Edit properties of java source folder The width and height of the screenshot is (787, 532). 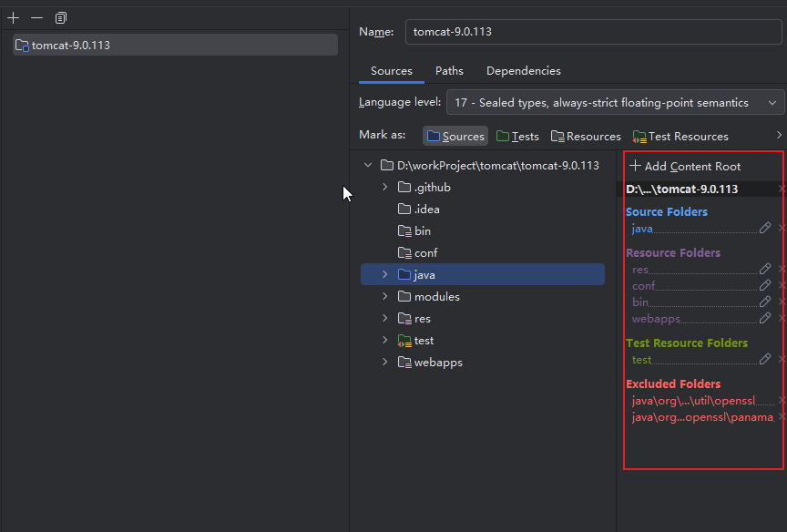click(765, 229)
